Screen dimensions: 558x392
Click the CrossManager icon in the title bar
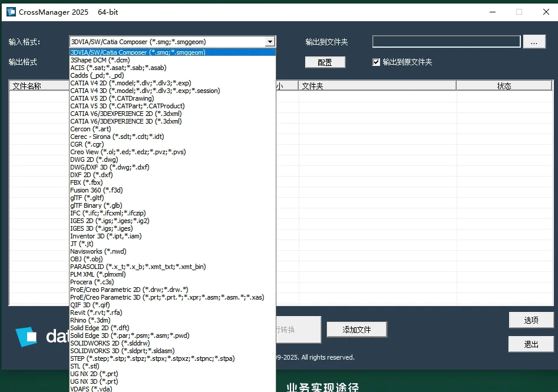pyautogui.click(x=10, y=11)
